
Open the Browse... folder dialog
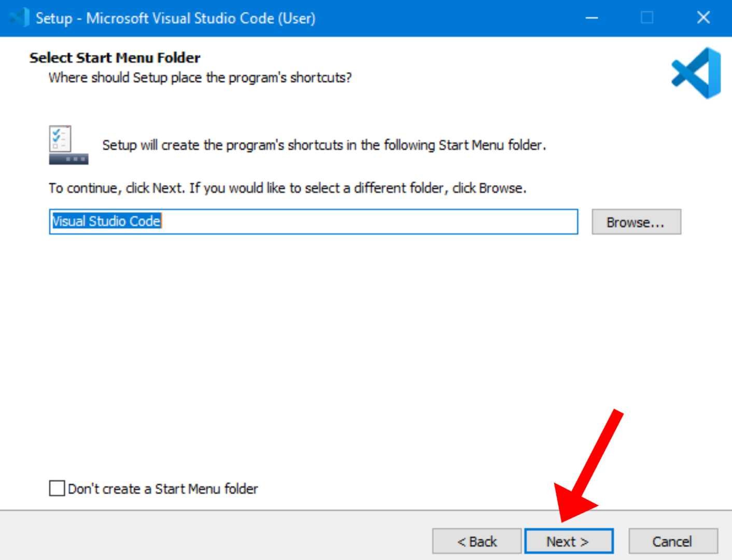(x=636, y=222)
